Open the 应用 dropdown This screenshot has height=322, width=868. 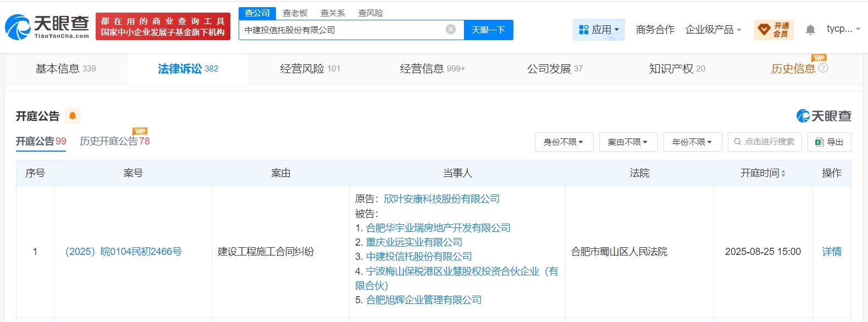(599, 30)
